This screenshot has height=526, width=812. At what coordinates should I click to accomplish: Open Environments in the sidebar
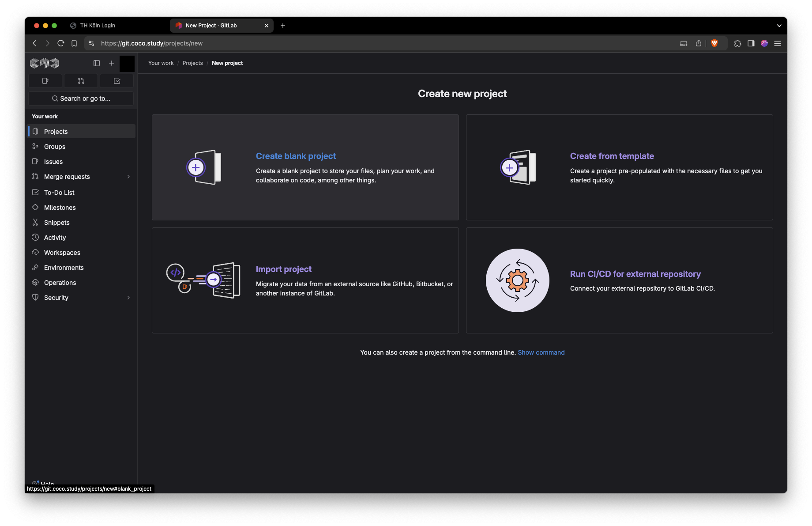point(81,267)
